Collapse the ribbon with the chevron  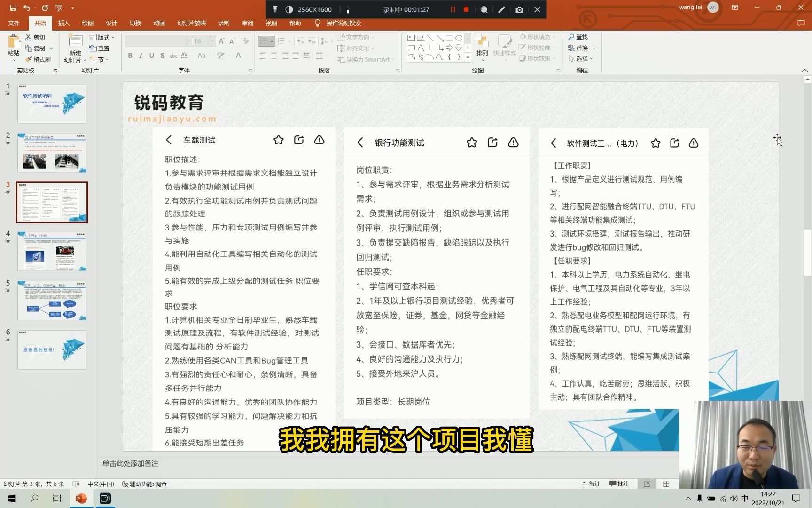pyautogui.click(x=804, y=70)
